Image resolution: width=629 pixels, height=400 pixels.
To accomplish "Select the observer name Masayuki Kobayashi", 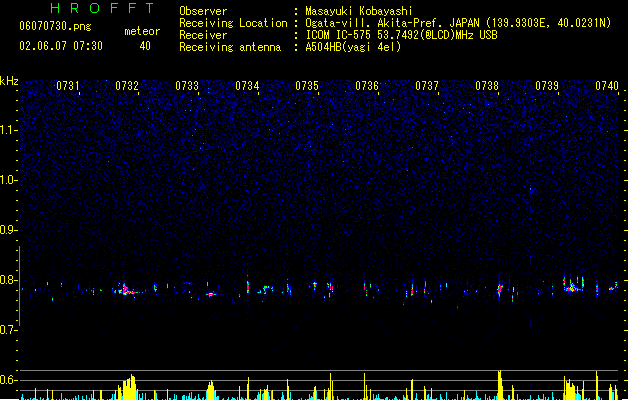I will [359, 11].
